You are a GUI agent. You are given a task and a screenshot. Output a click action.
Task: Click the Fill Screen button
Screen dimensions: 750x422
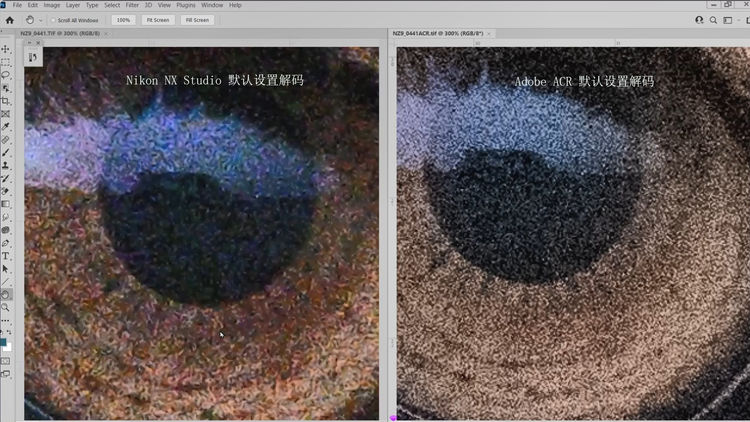point(194,20)
